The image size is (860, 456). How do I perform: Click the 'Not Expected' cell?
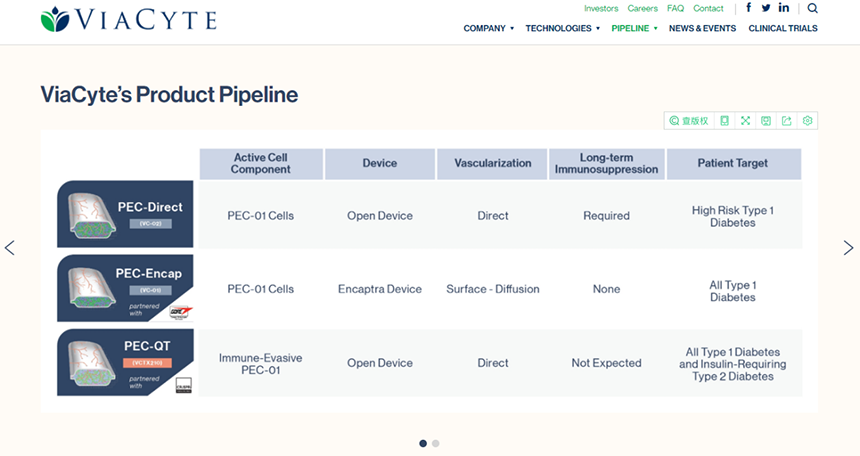point(606,363)
